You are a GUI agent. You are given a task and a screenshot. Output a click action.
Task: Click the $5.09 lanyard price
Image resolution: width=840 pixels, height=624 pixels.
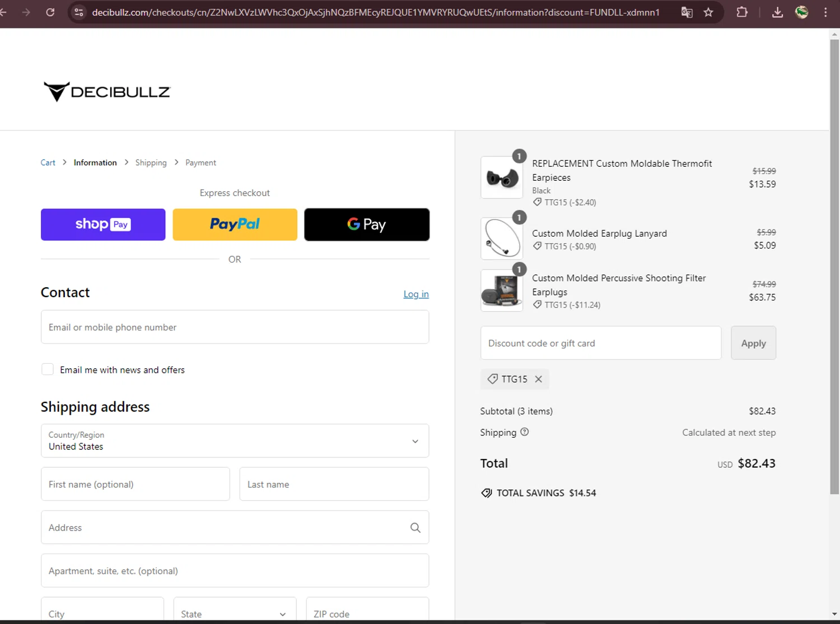tap(764, 246)
